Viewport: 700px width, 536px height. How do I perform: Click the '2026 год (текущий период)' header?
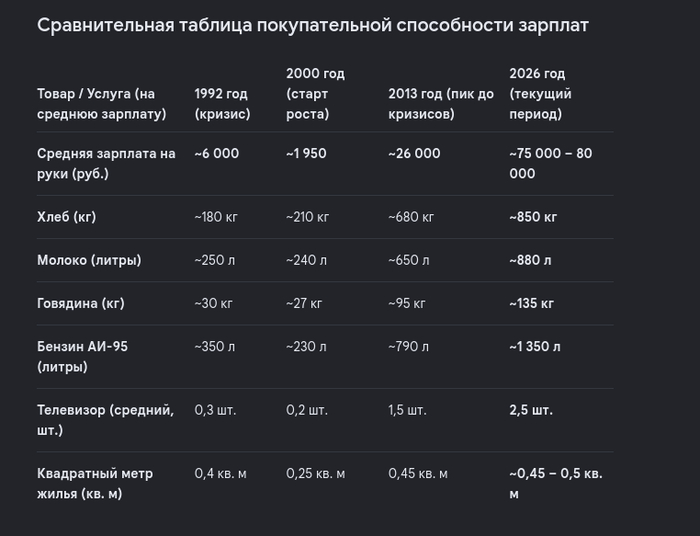[540, 93]
